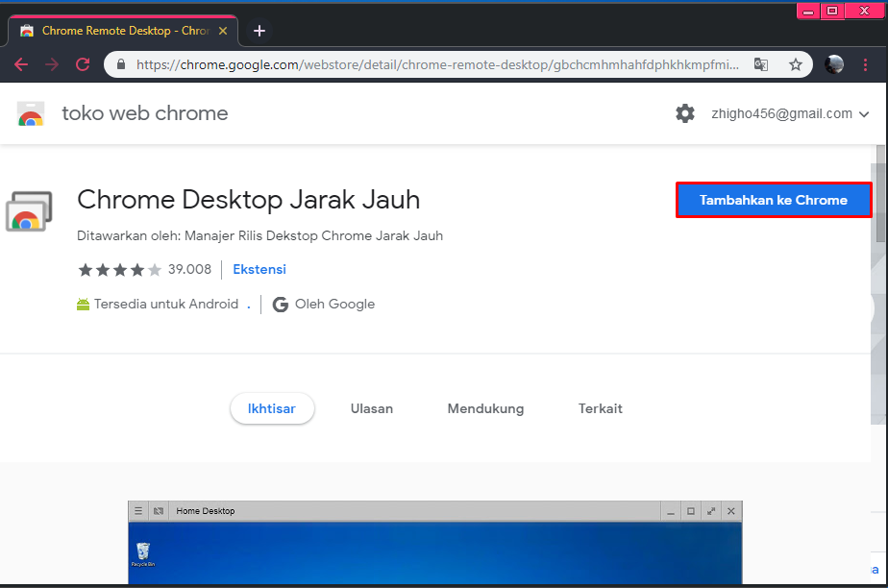
Task: Click the toko web chrome title
Action: (x=145, y=113)
